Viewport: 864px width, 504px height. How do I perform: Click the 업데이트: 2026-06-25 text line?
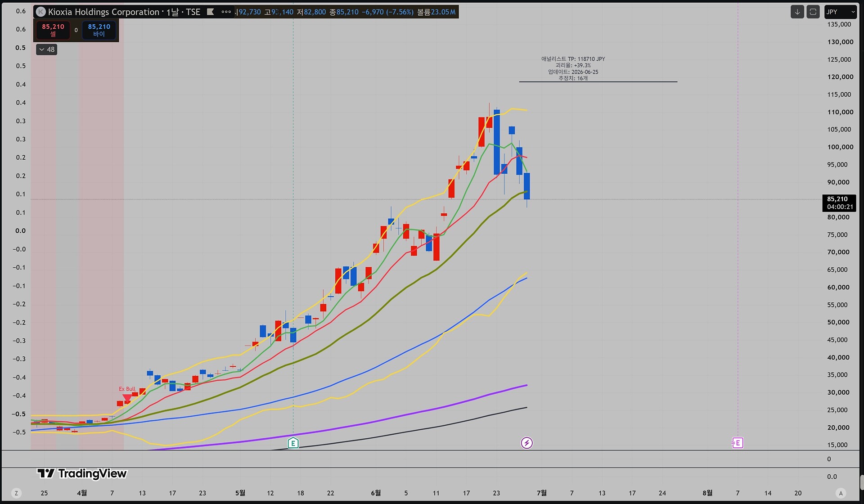click(x=573, y=72)
